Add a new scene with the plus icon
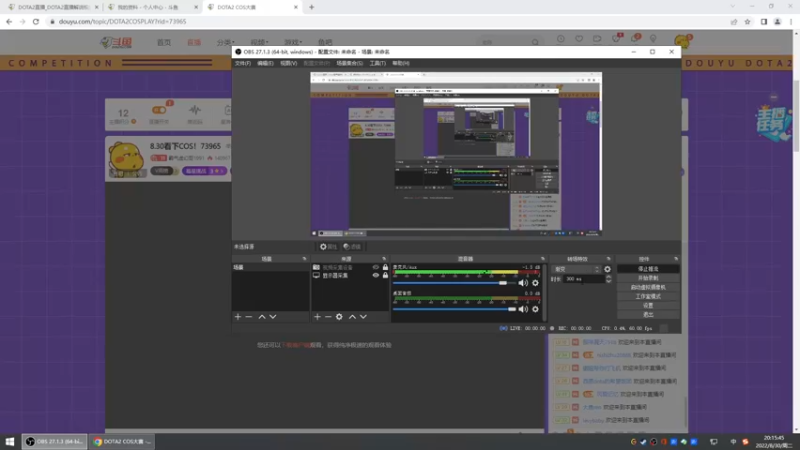The height and width of the screenshot is (450, 800). tap(238, 317)
